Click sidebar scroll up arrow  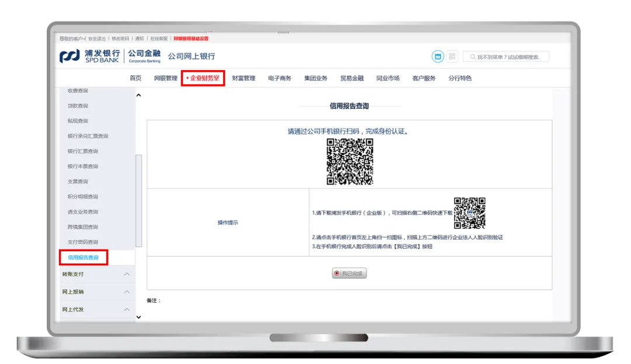pos(138,95)
